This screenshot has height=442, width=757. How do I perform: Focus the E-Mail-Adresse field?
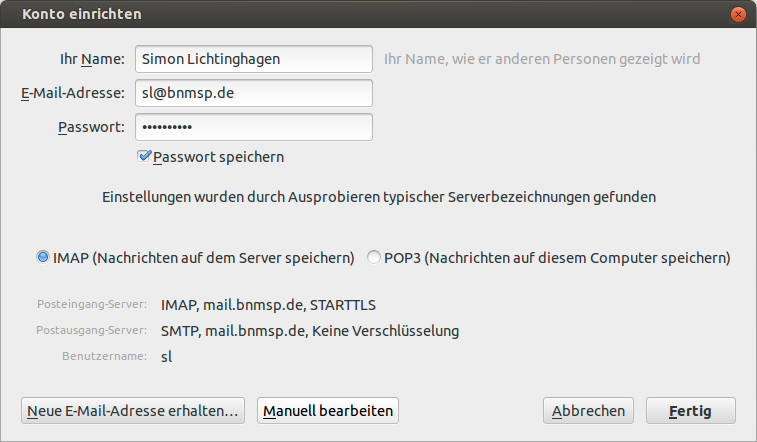click(x=254, y=93)
